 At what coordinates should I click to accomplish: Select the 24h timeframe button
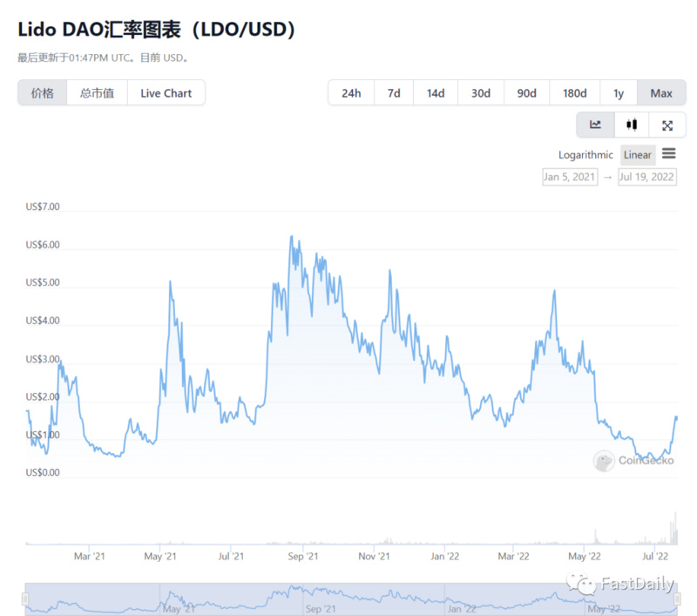point(350,92)
